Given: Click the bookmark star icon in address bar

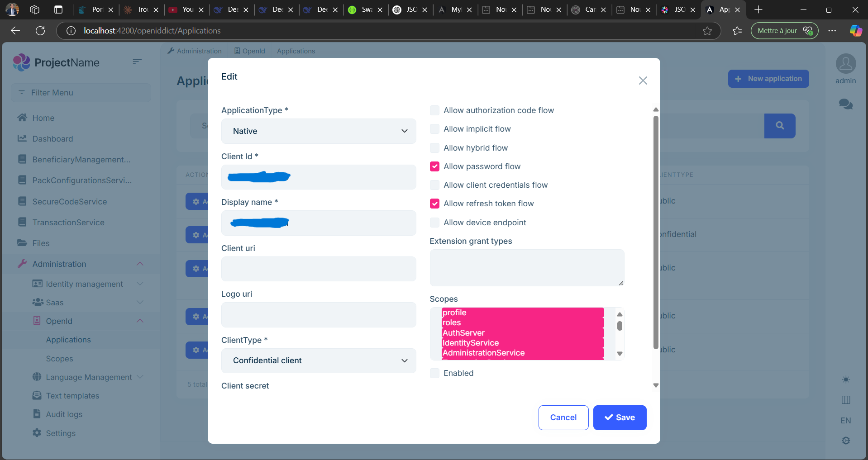Looking at the screenshot, I should pos(707,31).
